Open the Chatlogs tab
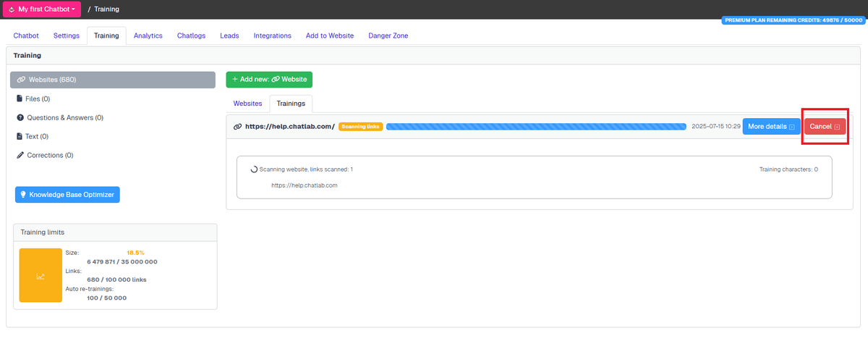This screenshot has width=868, height=344. 191,35
